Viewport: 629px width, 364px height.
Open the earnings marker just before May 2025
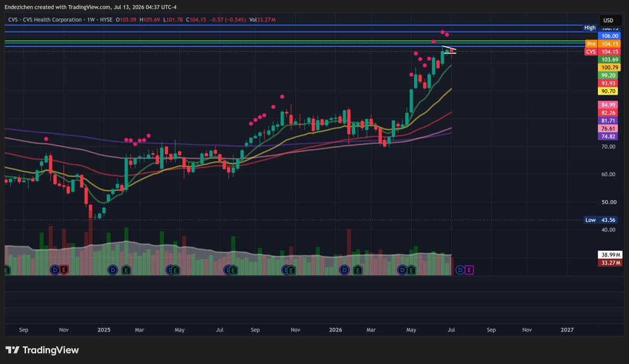point(175,270)
